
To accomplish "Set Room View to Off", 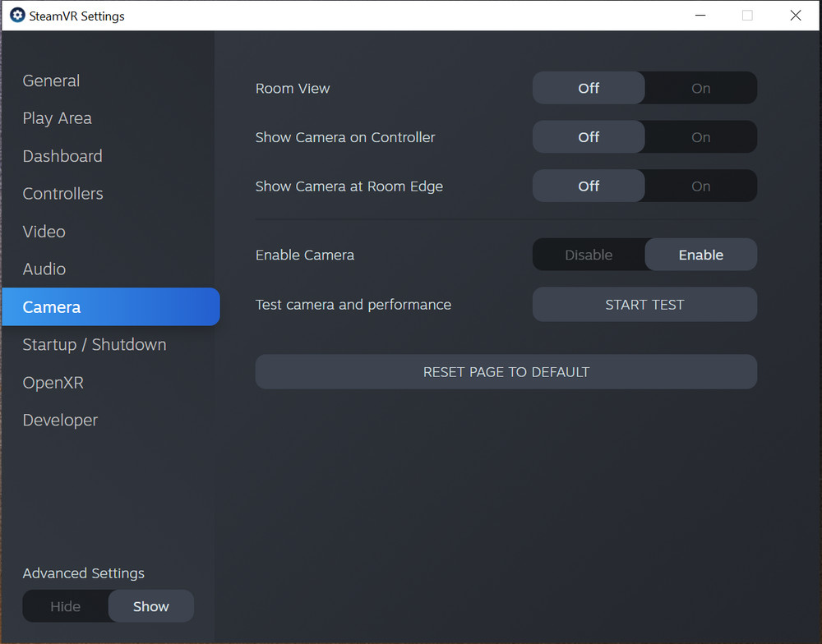I will [x=589, y=88].
